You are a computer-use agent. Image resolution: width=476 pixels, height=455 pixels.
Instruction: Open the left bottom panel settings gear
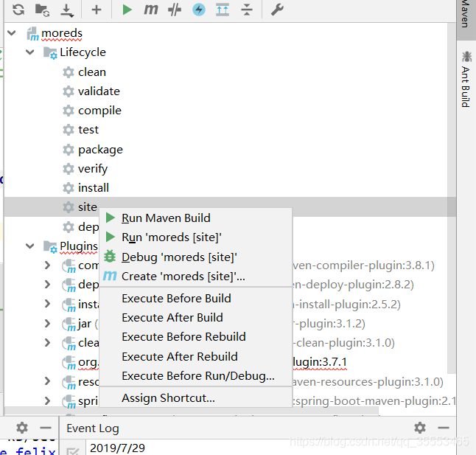22,428
